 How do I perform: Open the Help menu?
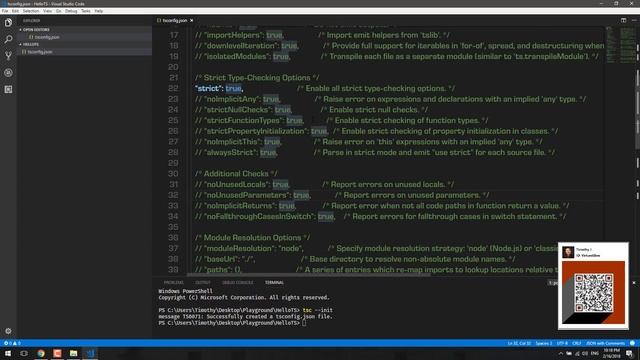(x=99, y=11)
